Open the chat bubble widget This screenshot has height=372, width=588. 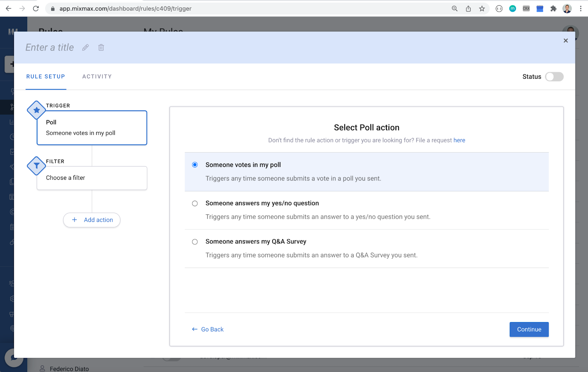tap(14, 357)
